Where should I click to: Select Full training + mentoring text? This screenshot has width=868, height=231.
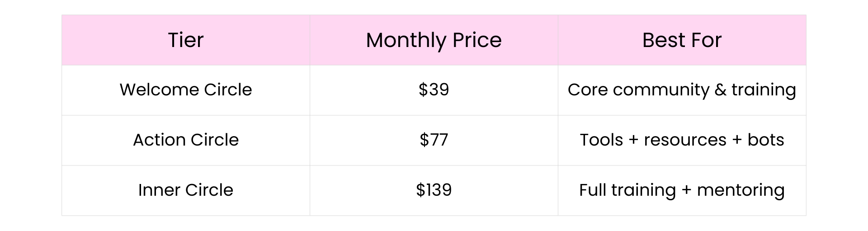tap(682, 190)
